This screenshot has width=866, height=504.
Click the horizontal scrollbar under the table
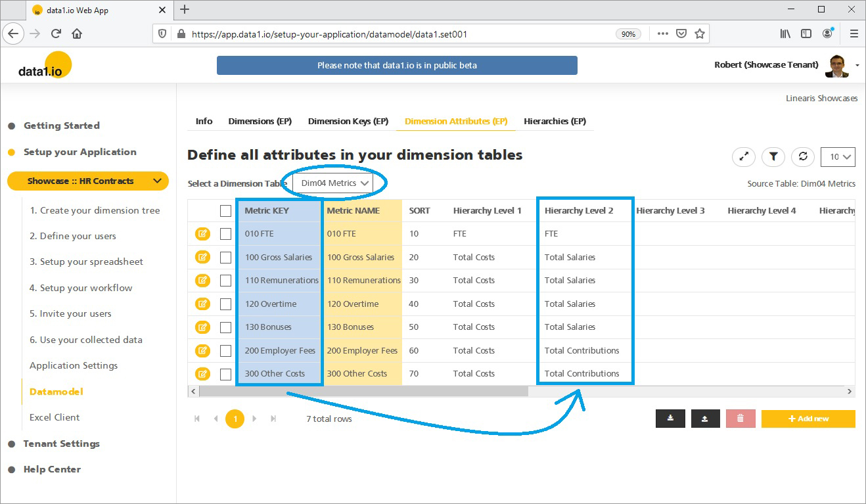click(x=363, y=392)
